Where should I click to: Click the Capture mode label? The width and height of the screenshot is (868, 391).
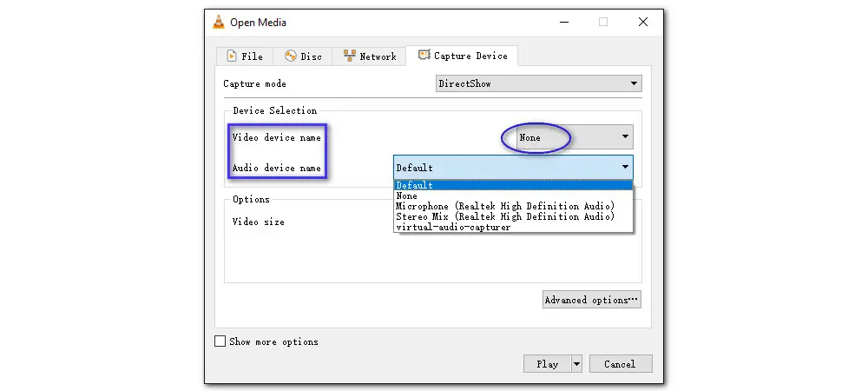(254, 83)
